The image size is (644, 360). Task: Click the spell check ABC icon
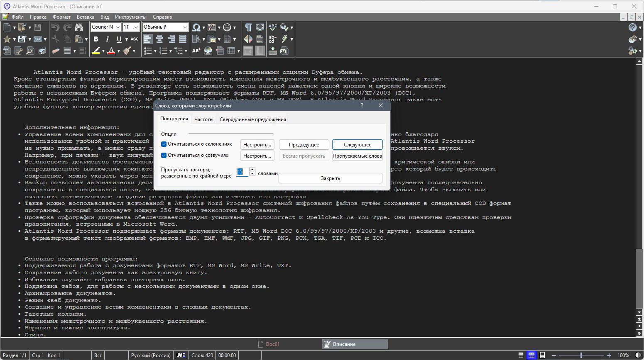pos(272,27)
